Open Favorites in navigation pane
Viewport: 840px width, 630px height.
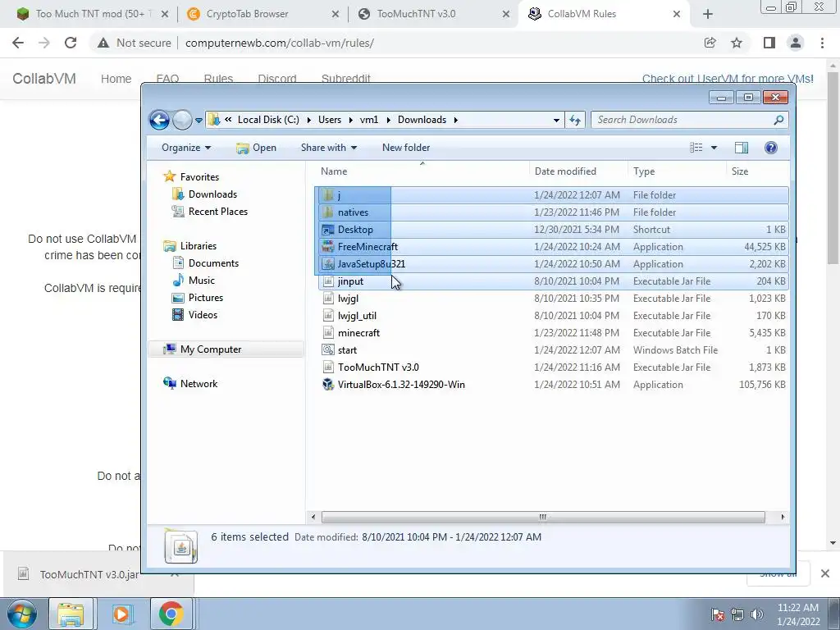(199, 177)
